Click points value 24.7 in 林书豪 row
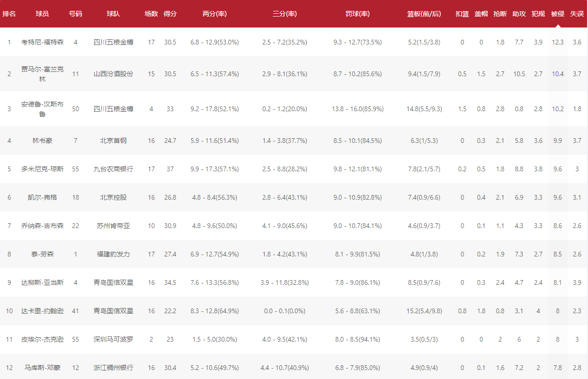This screenshot has width=588, height=379. pyautogui.click(x=170, y=141)
